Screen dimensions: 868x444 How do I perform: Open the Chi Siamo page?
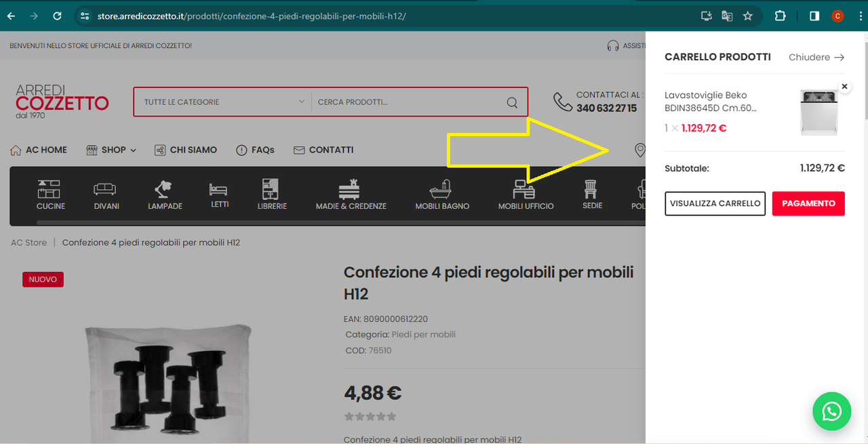point(185,150)
